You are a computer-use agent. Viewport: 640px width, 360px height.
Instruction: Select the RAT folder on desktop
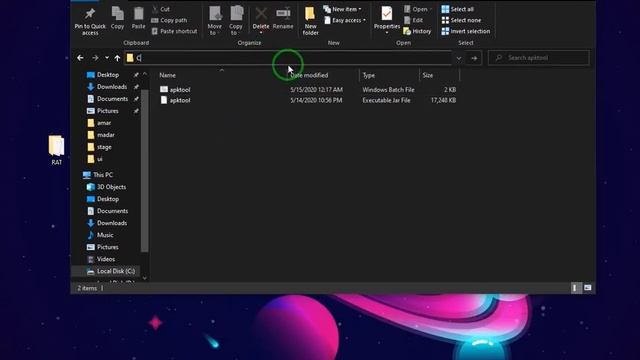[56, 150]
